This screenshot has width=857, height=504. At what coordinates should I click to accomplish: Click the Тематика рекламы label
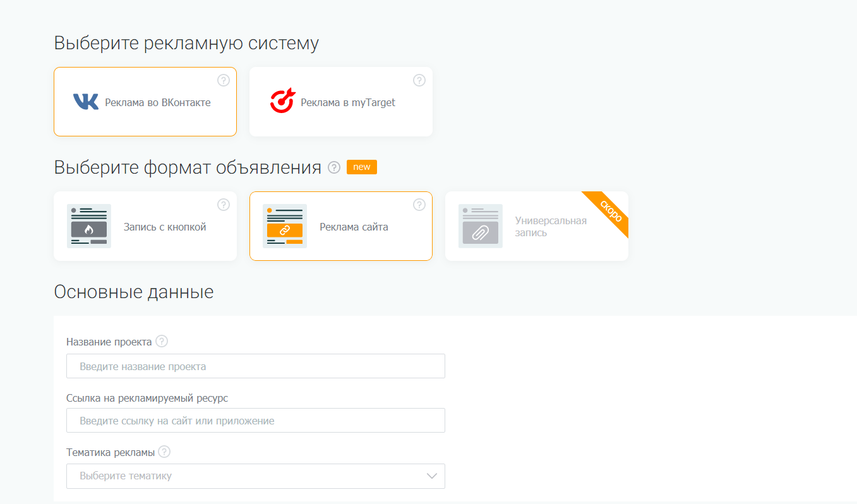pyautogui.click(x=111, y=452)
